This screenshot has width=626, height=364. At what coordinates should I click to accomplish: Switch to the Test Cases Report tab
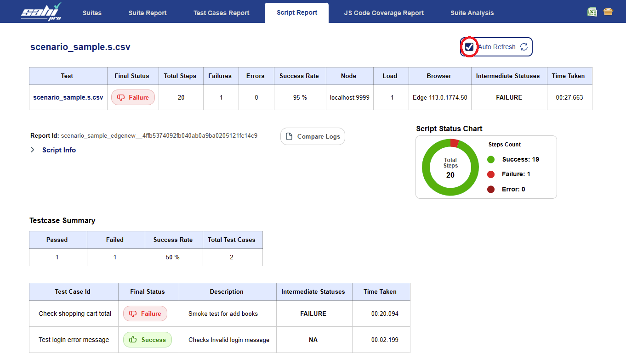tap(222, 13)
